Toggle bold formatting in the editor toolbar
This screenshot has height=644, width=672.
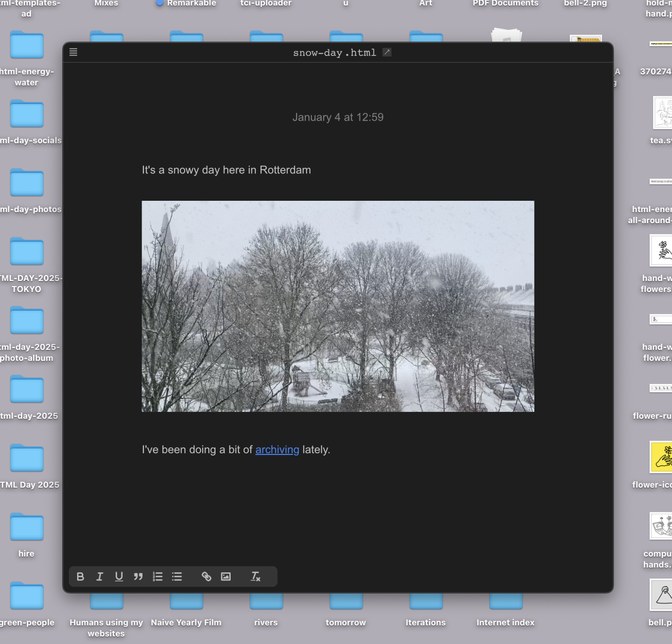click(80, 576)
